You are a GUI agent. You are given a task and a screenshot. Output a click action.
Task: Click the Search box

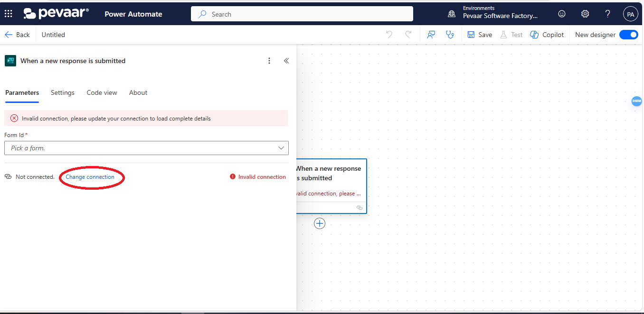click(302, 14)
